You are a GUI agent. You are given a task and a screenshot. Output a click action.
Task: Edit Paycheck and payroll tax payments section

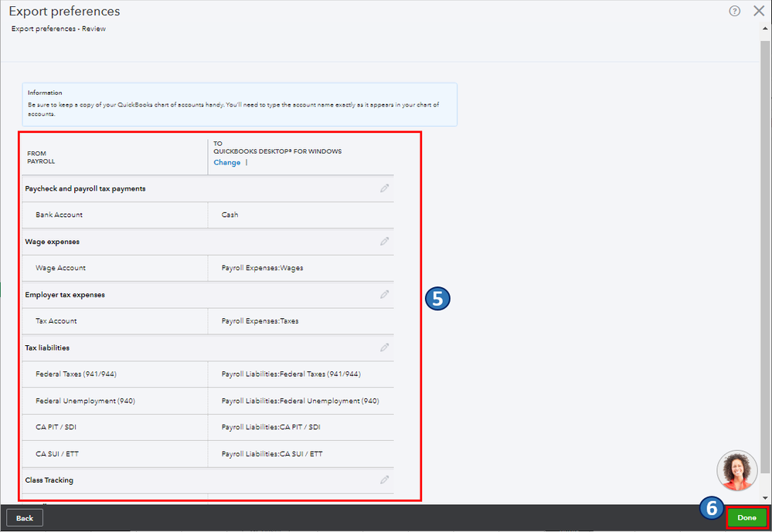384,188
